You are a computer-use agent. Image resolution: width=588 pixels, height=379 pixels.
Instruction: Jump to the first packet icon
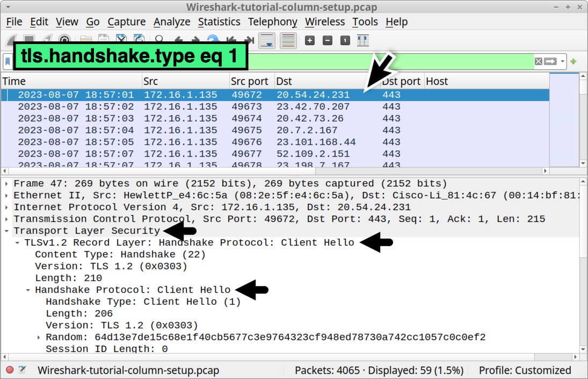[231, 40]
